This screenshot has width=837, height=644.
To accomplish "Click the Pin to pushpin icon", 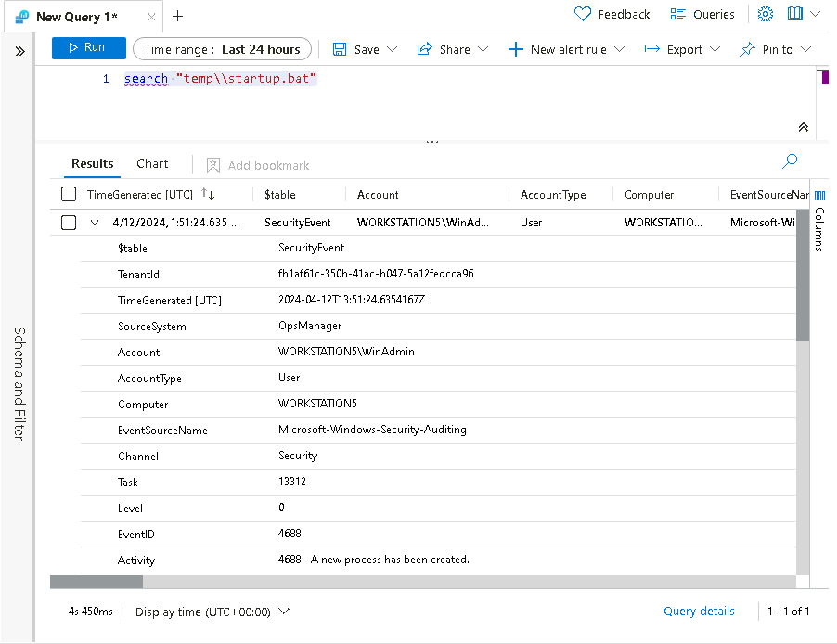I will pyautogui.click(x=748, y=50).
